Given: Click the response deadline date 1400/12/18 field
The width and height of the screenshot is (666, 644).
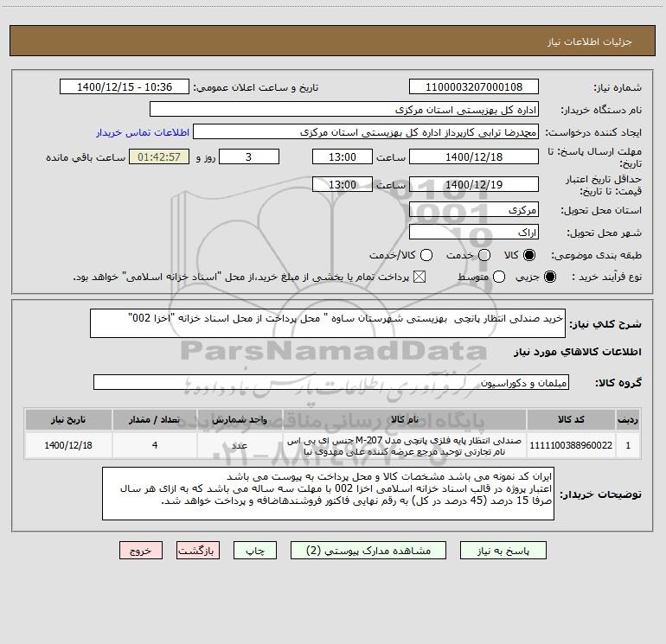Looking at the screenshot, I should [474, 156].
